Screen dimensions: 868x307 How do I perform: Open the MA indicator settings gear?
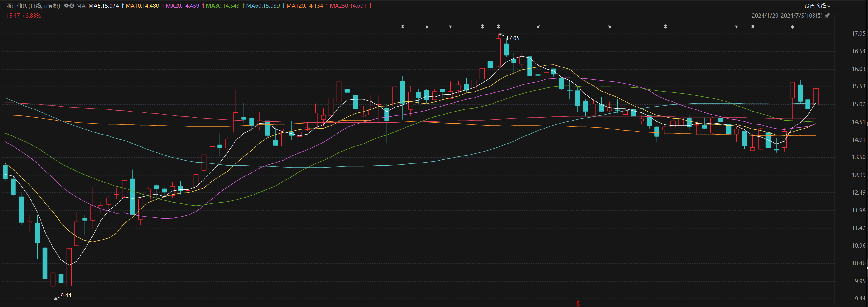click(x=66, y=6)
